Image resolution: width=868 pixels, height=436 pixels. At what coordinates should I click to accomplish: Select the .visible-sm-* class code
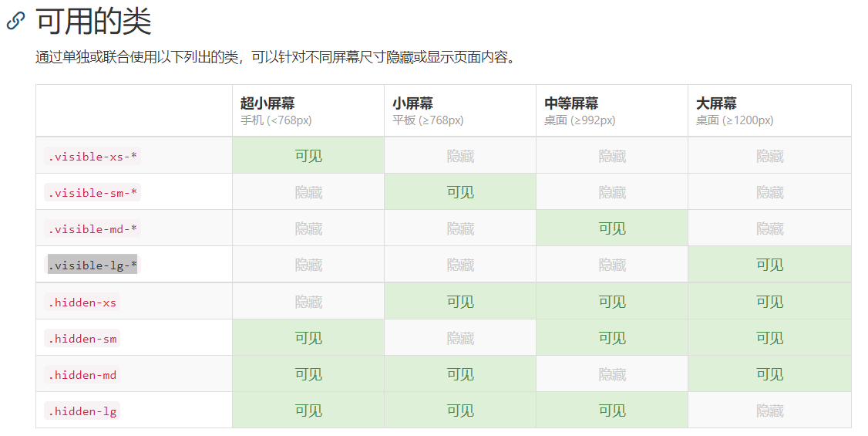tap(93, 192)
